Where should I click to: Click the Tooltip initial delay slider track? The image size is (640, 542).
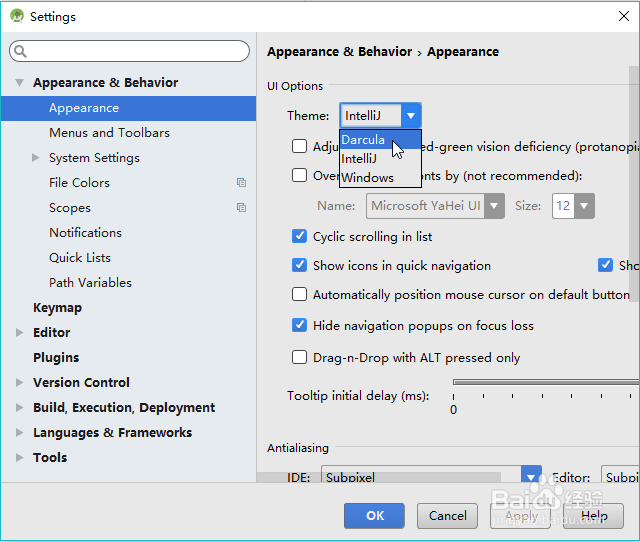[545, 381]
